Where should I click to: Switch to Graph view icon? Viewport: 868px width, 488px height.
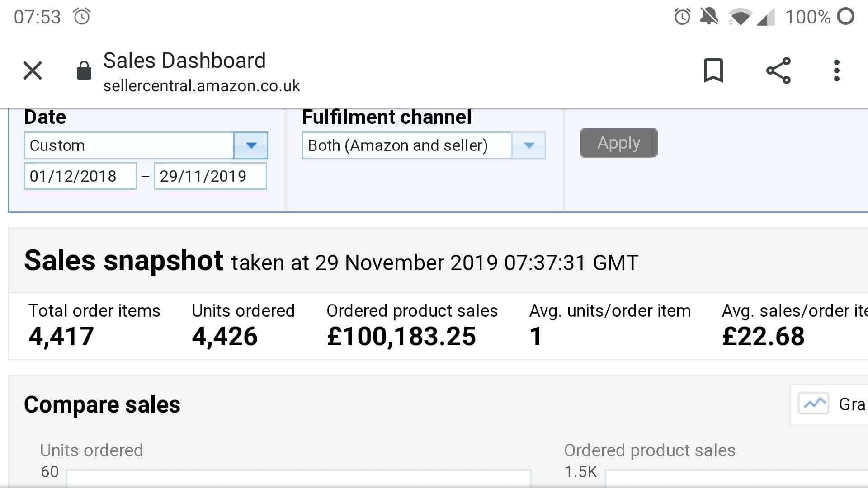813,404
